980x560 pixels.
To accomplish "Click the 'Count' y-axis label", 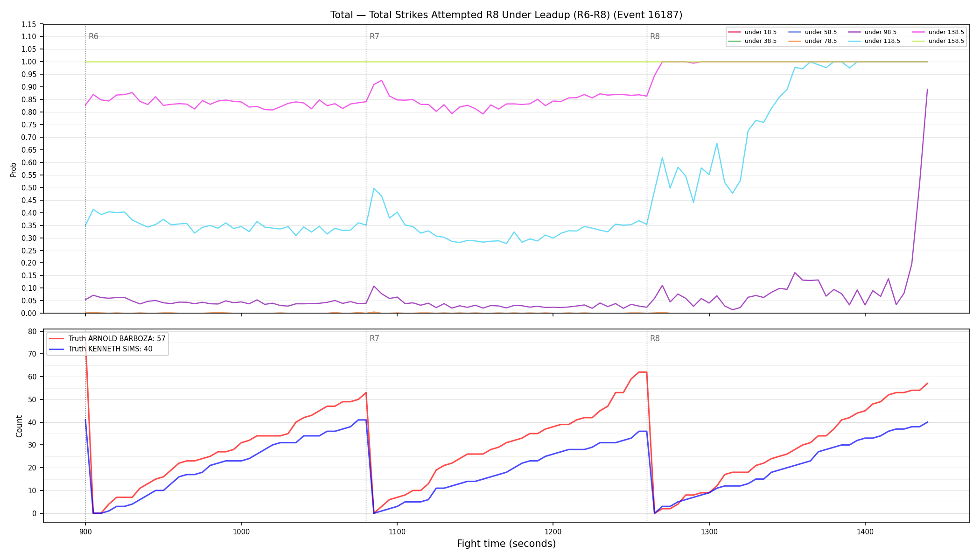I will 19,426.
